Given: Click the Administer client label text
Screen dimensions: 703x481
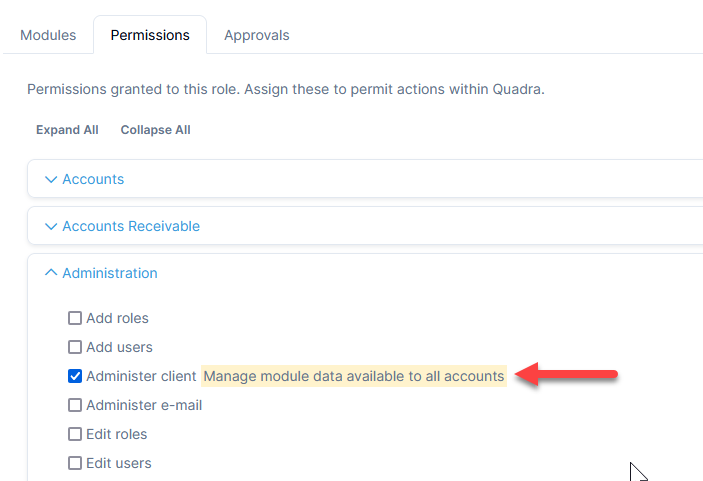Looking at the screenshot, I should pyautogui.click(x=141, y=377).
